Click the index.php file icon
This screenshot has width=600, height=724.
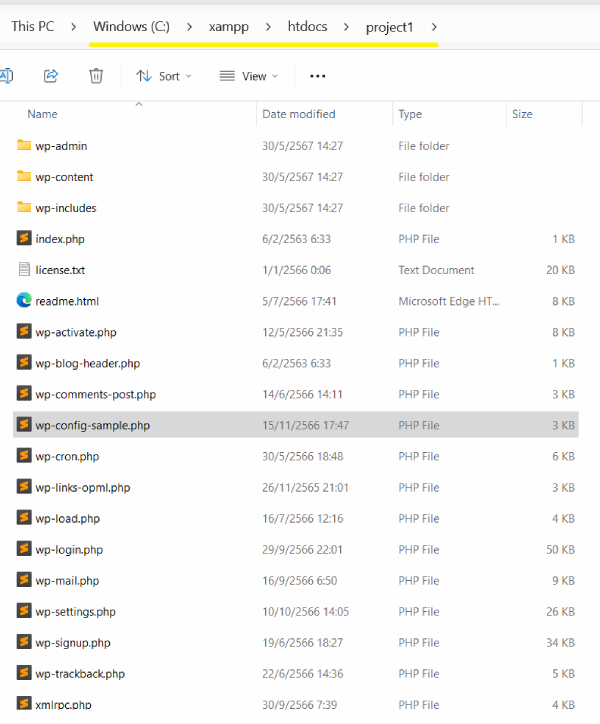tap(24, 238)
